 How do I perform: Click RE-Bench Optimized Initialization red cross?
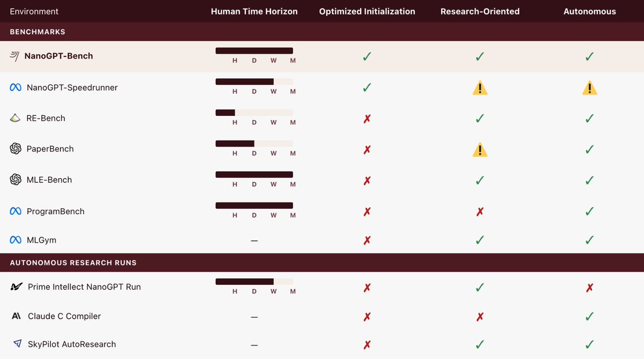click(x=367, y=119)
